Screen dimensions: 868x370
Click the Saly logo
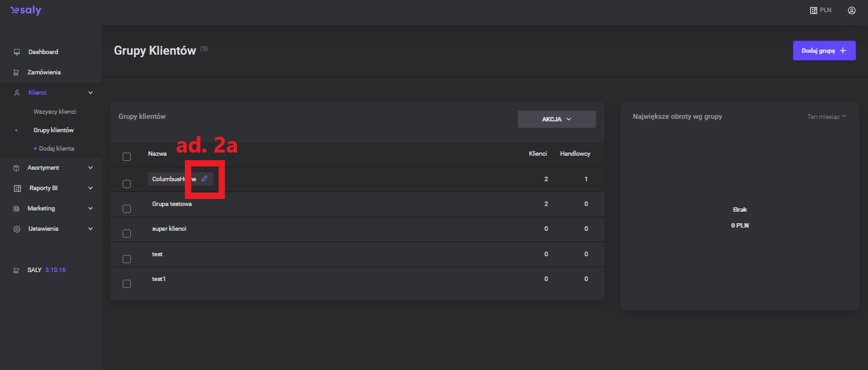click(25, 11)
